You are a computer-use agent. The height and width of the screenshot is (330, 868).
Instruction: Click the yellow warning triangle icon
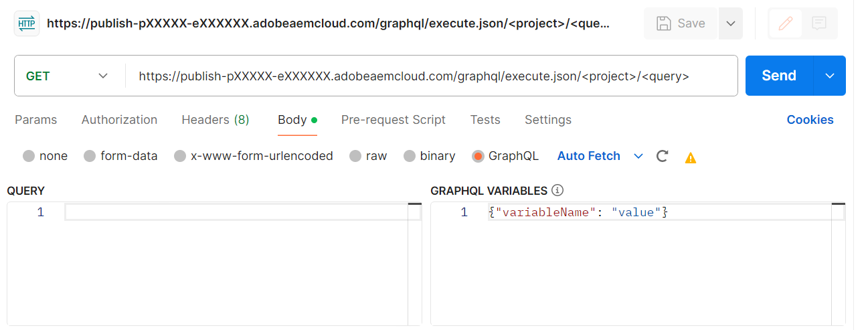click(x=691, y=157)
